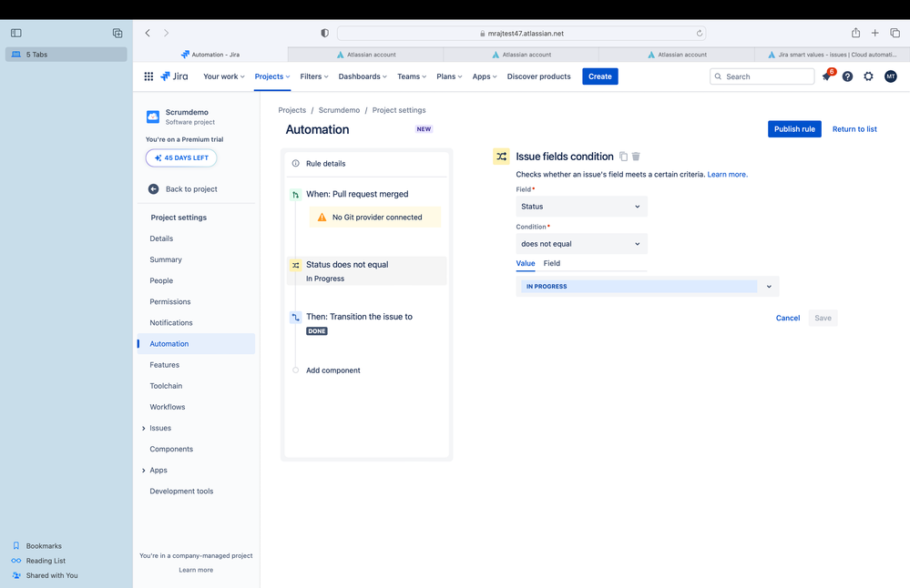Image resolution: width=910 pixels, height=588 pixels.
Task: Click the Back to project arrow icon
Action: tap(153, 189)
